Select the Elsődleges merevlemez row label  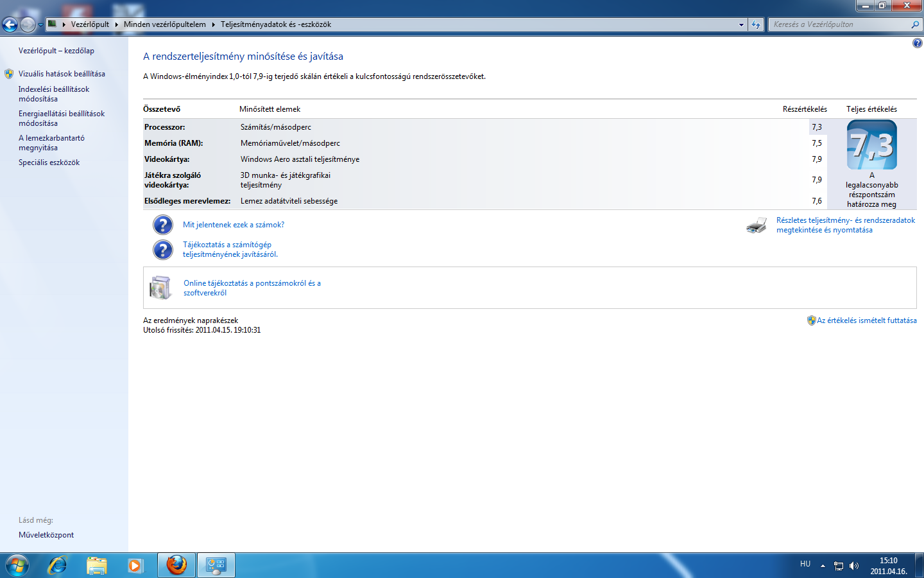pyautogui.click(x=187, y=201)
